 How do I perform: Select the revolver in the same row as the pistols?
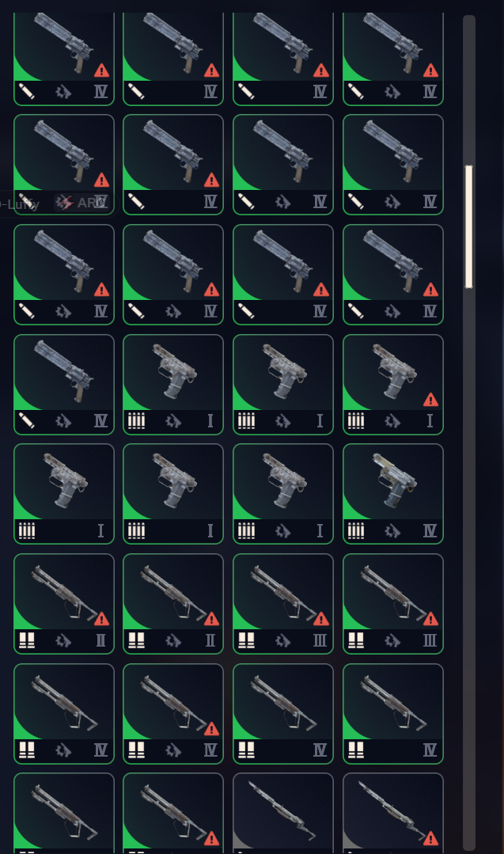(63, 384)
